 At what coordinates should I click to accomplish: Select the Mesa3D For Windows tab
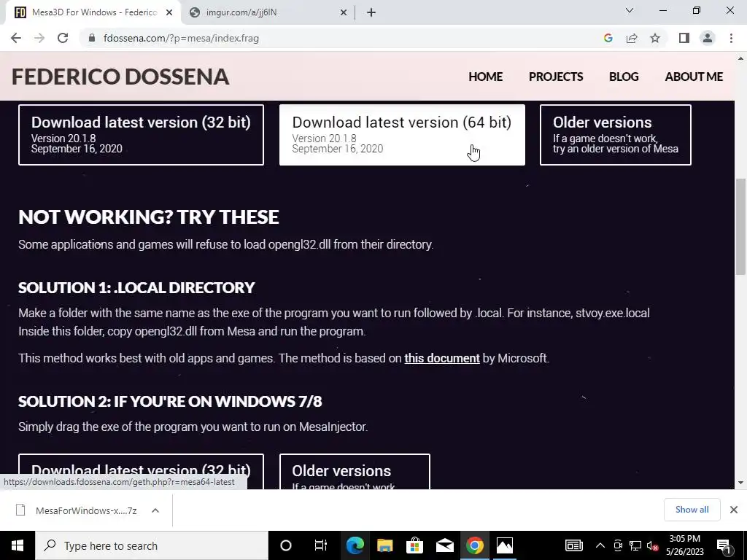click(x=94, y=12)
